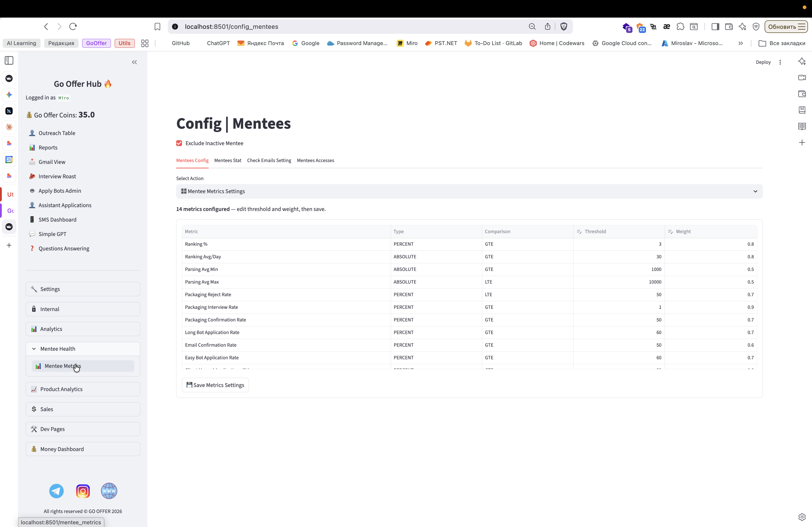Open Interview Roast page link
812x527 pixels.
(57, 176)
